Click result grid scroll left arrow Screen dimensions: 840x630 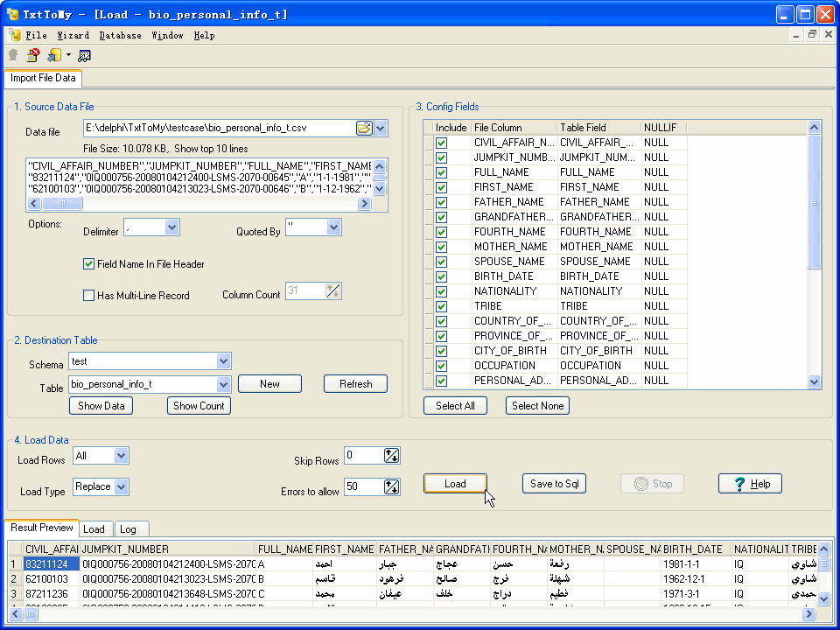[x=15, y=613]
